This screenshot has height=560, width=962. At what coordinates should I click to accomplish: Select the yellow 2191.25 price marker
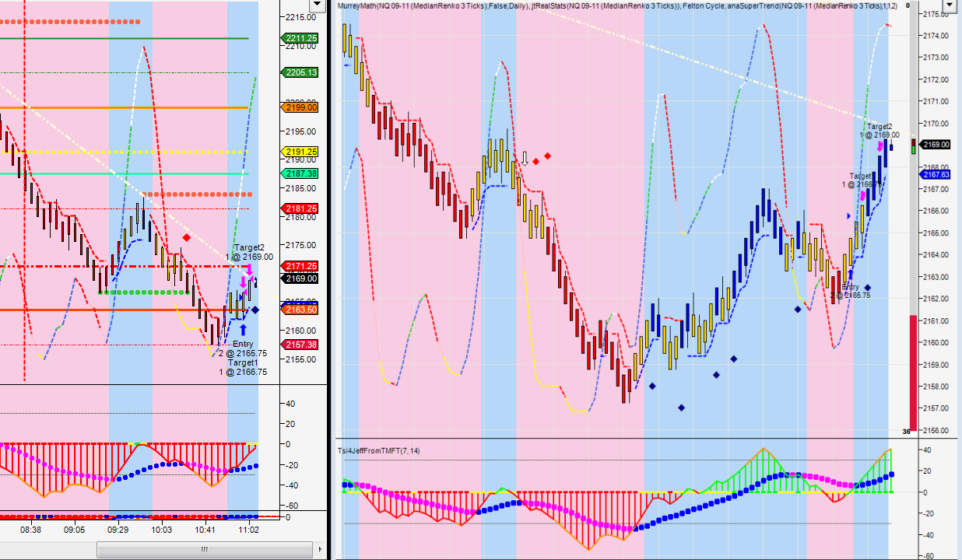pyautogui.click(x=300, y=152)
